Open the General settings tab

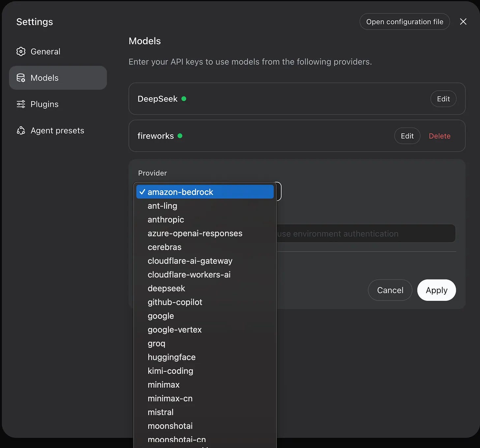tap(58, 51)
